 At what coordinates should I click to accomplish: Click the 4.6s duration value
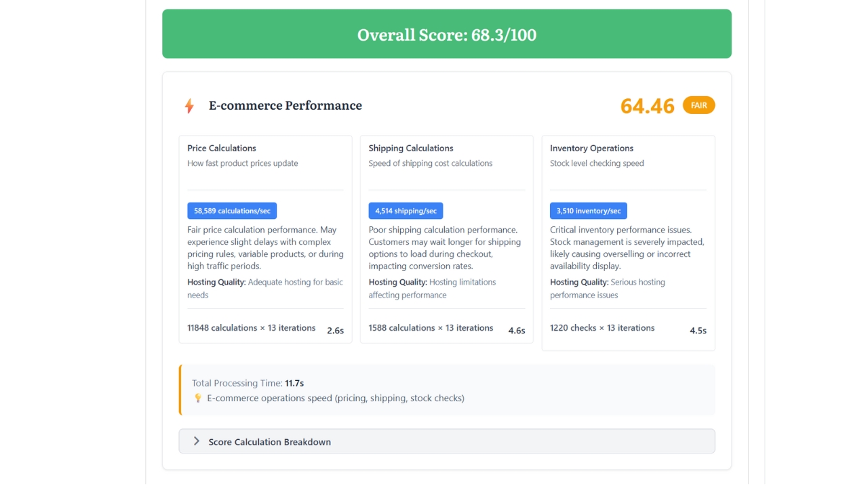point(517,331)
